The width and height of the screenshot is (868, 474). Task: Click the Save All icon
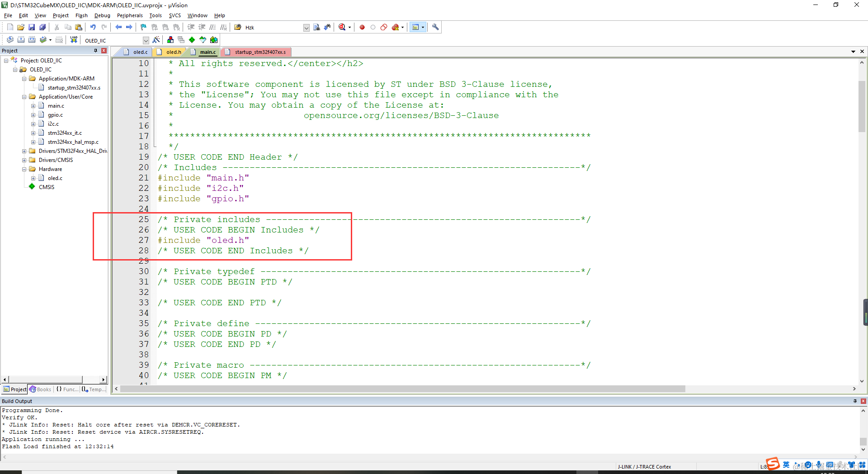click(42, 27)
